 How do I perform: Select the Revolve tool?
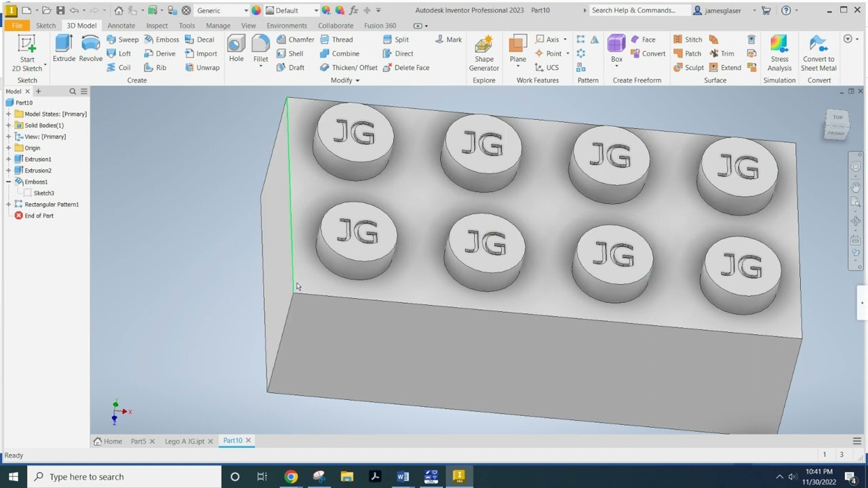91,49
